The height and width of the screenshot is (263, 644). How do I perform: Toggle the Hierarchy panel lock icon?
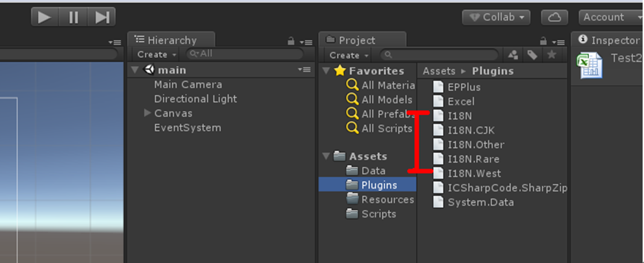pyautogui.click(x=291, y=41)
